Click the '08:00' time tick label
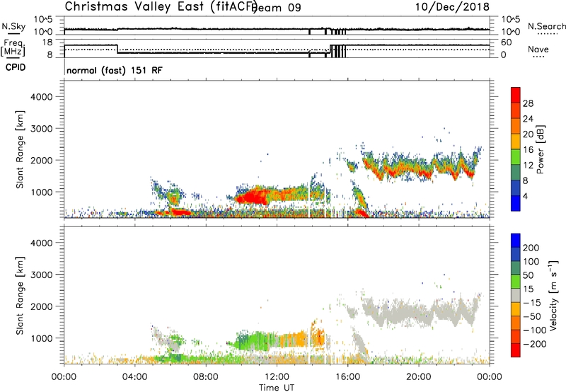The height and width of the screenshot is (392, 566). pos(206,377)
